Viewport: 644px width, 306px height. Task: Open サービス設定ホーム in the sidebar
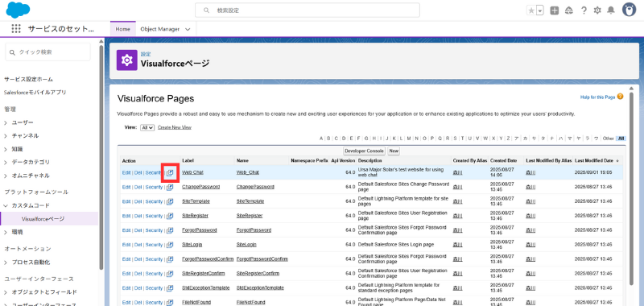[28, 79]
